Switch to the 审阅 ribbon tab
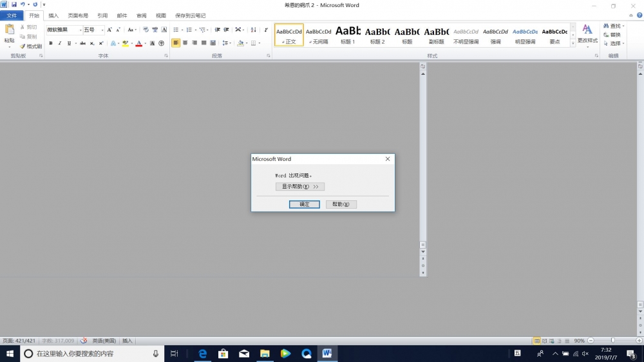The height and width of the screenshot is (362, 644). tap(141, 15)
